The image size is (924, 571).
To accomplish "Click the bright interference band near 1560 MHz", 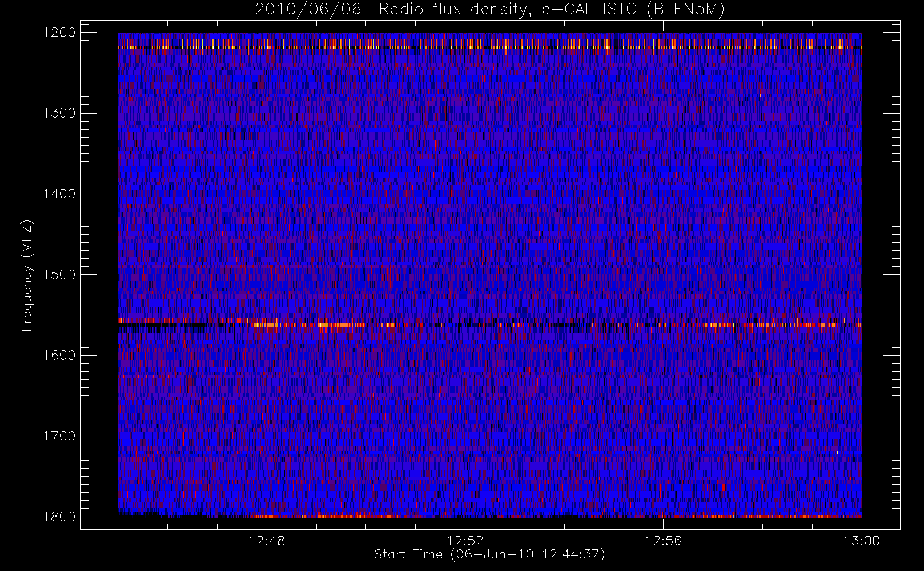I will click(490, 323).
